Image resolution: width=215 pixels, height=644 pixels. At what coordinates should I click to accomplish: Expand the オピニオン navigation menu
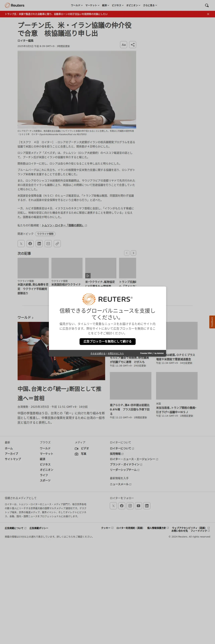tap(133, 5)
